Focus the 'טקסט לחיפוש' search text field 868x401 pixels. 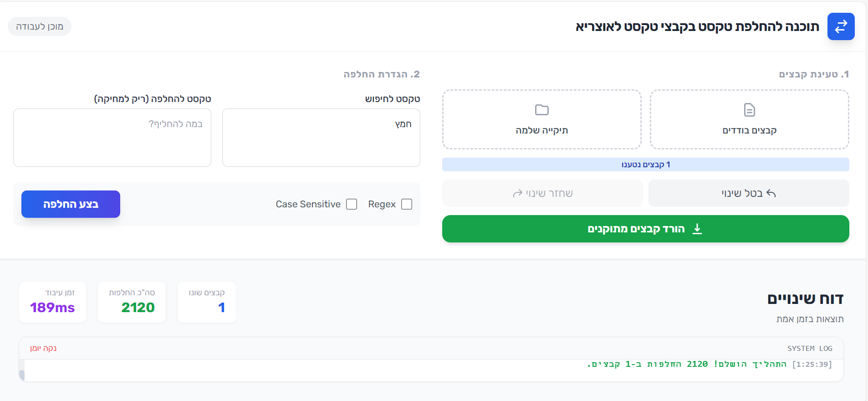tap(321, 138)
